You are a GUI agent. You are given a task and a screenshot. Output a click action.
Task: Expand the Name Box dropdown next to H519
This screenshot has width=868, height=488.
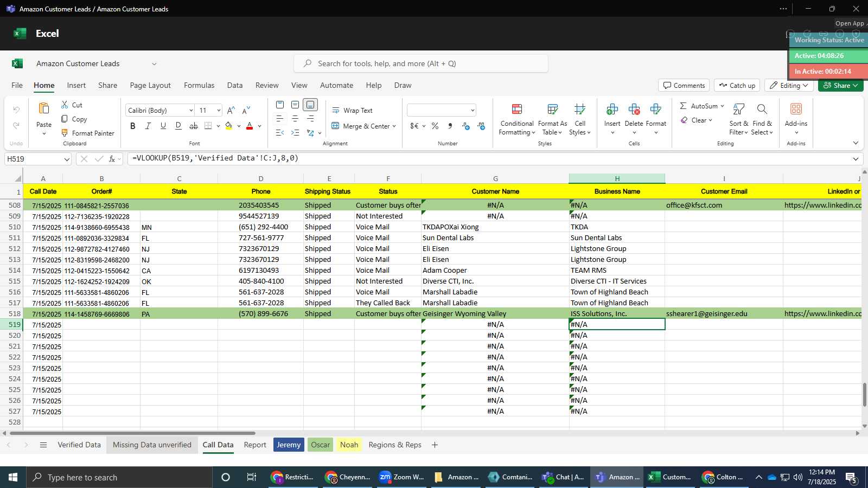(67, 159)
